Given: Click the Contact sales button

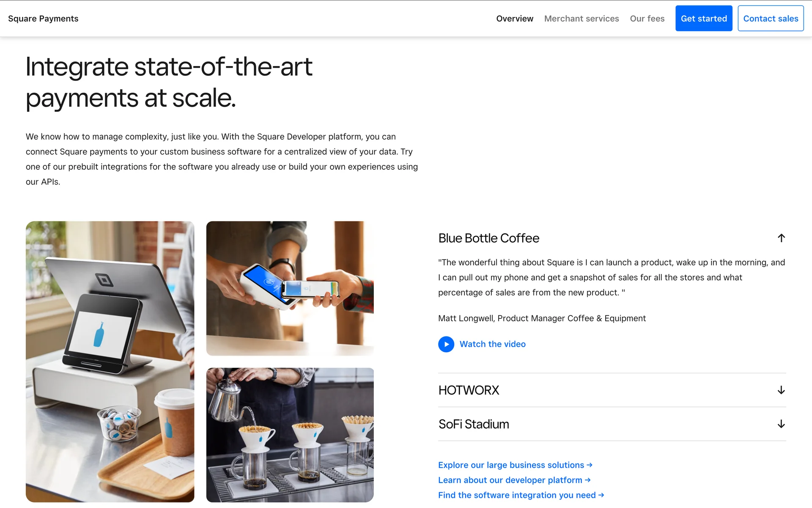Looking at the screenshot, I should point(771,18).
